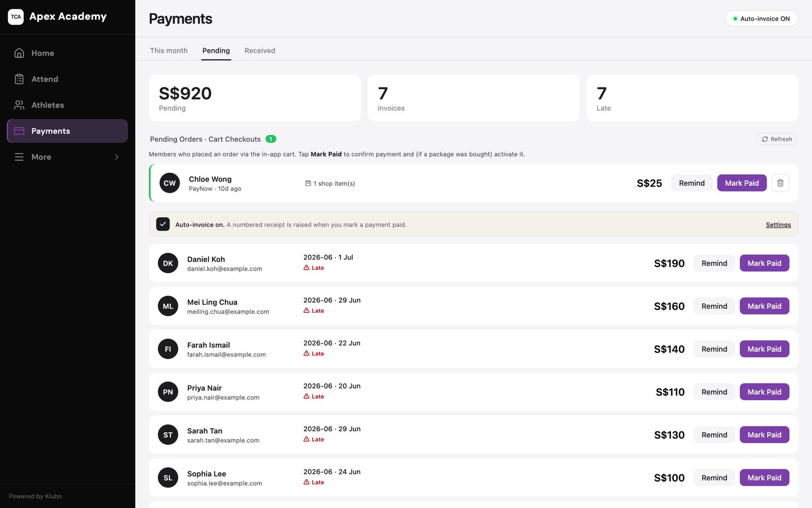Viewport: 812px width, 508px height.
Task: Click the 7 Invoices summary card
Action: pos(473,98)
